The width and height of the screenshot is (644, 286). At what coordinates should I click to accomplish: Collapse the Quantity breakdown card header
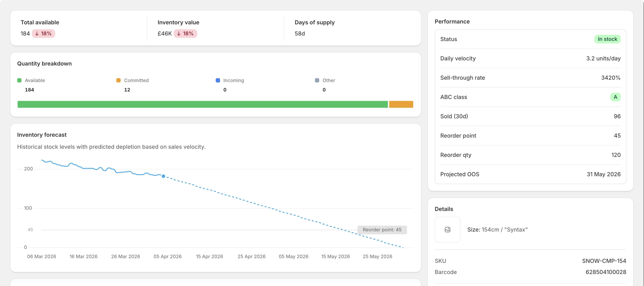coord(44,63)
